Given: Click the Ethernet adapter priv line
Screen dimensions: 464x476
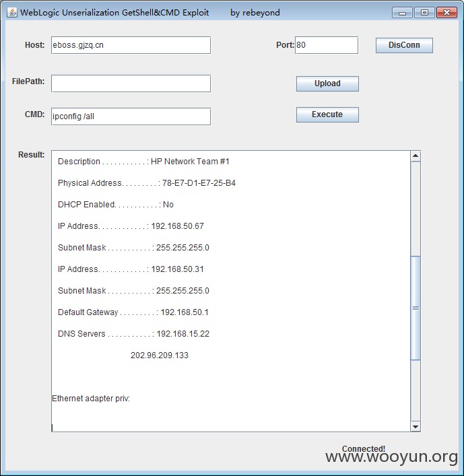Looking at the screenshot, I should (91, 399).
